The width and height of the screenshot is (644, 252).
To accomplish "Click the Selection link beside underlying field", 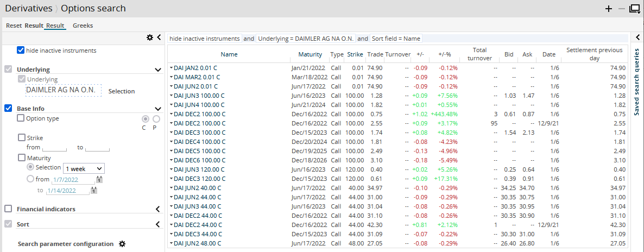I will coord(121,91).
